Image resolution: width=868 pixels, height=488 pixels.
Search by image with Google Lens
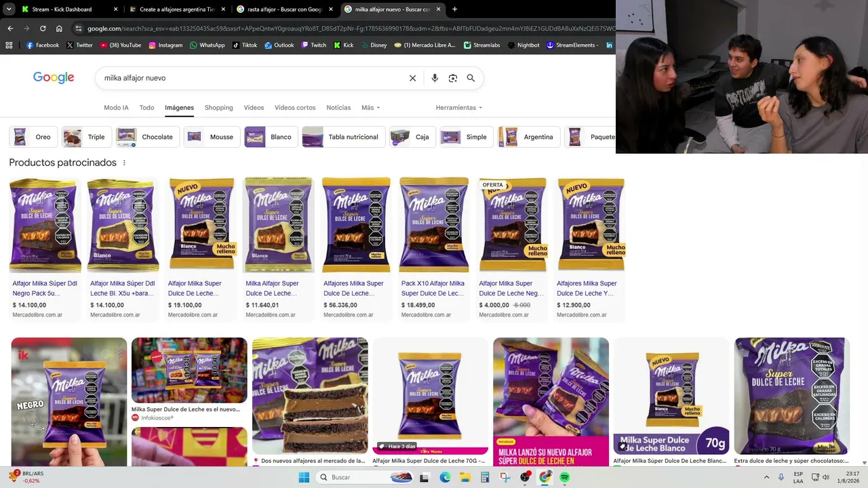[453, 78]
